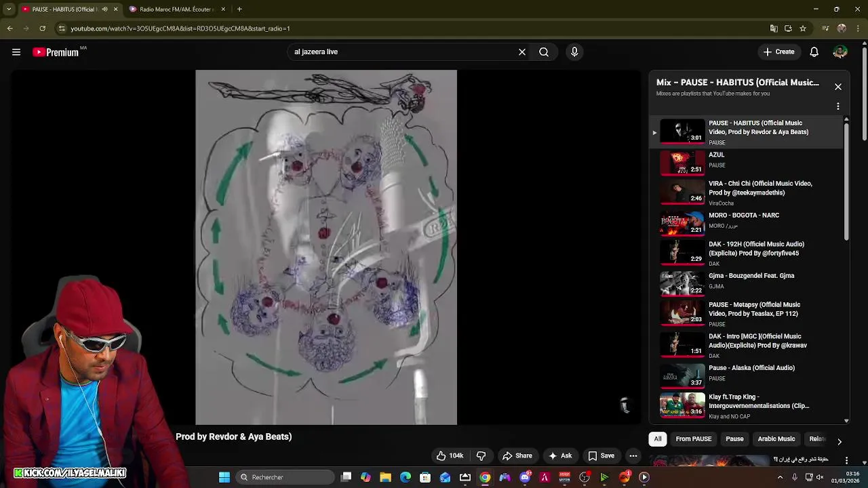Viewport: 868px width, 488px height.
Task: Open the YouTube hamburger guide menu
Action: coord(16,52)
